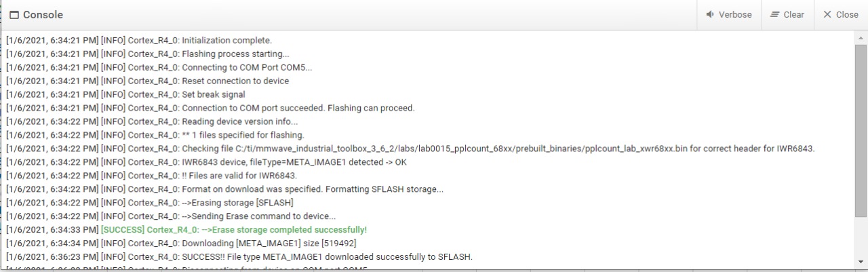Click the pplcount_lab_xwr68xx.bin file path line

(x=410, y=149)
